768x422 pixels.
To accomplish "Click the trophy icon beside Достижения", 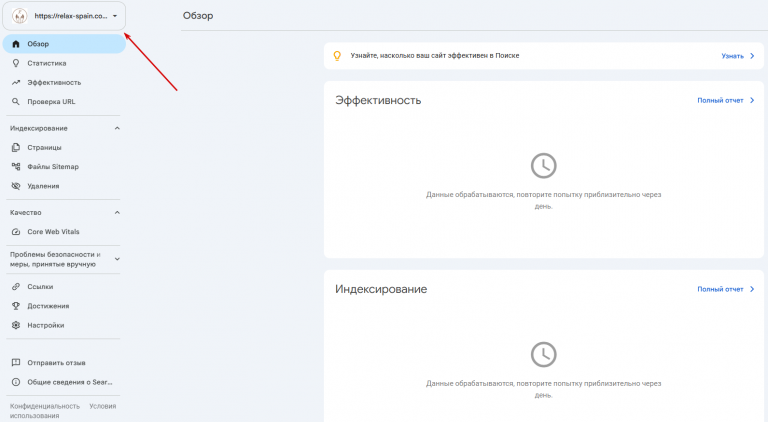I will pyautogui.click(x=16, y=306).
